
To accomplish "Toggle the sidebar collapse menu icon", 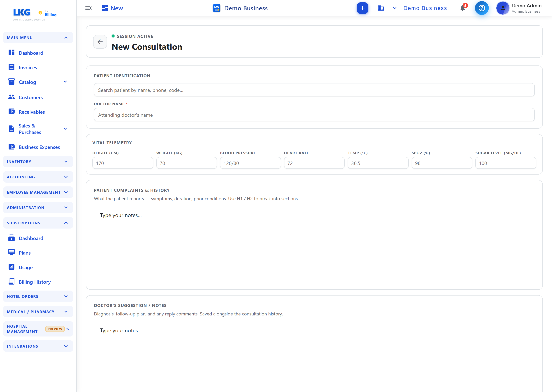I will click(x=89, y=8).
